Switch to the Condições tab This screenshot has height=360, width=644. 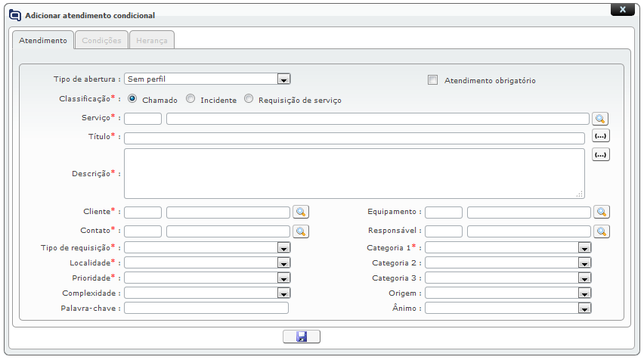pyautogui.click(x=101, y=41)
